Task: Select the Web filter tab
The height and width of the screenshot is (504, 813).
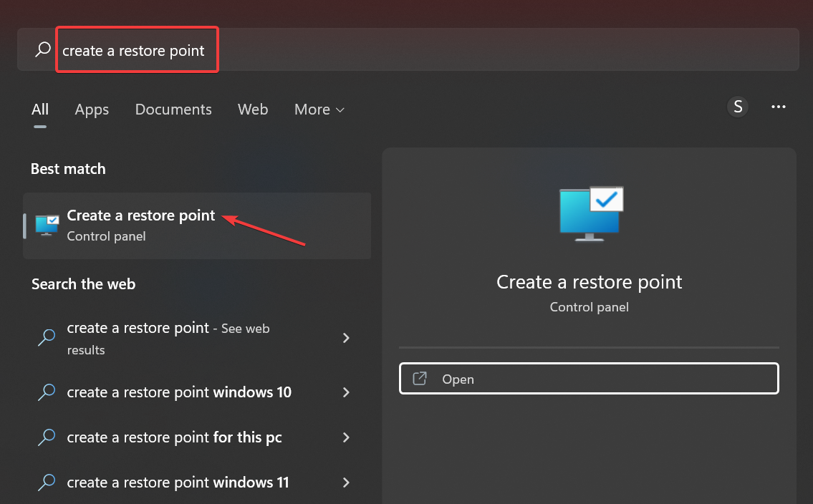Action: 253,110
